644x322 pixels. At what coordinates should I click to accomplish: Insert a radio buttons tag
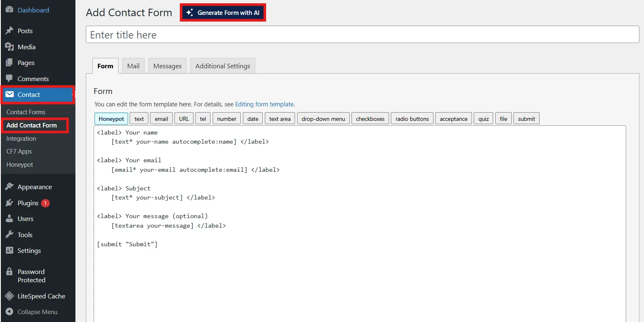pos(412,119)
